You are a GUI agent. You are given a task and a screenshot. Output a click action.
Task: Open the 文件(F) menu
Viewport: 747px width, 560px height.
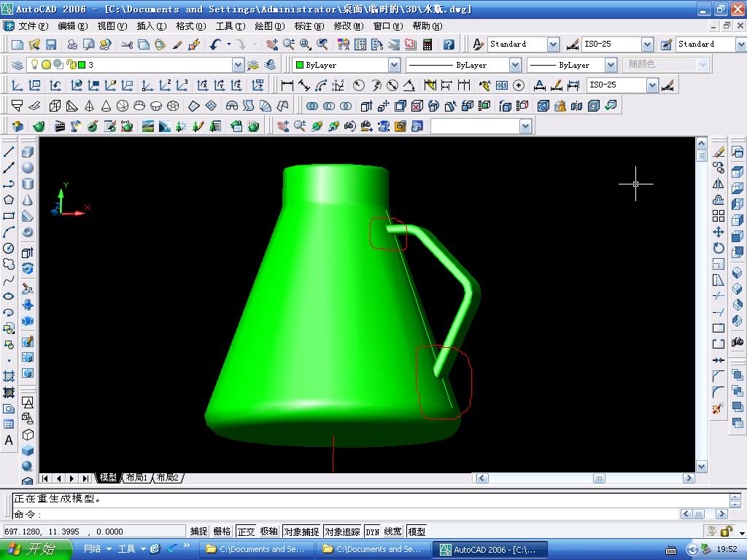pos(32,26)
